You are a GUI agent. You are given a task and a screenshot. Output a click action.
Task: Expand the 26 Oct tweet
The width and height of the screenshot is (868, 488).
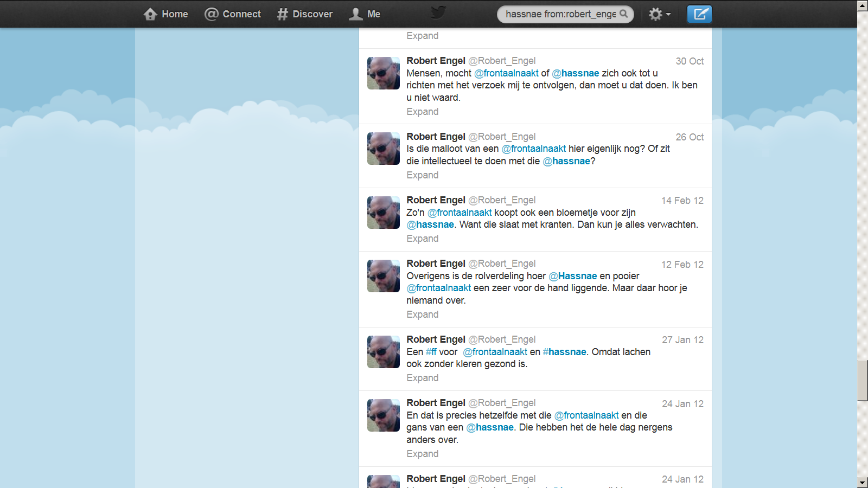(423, 175)
